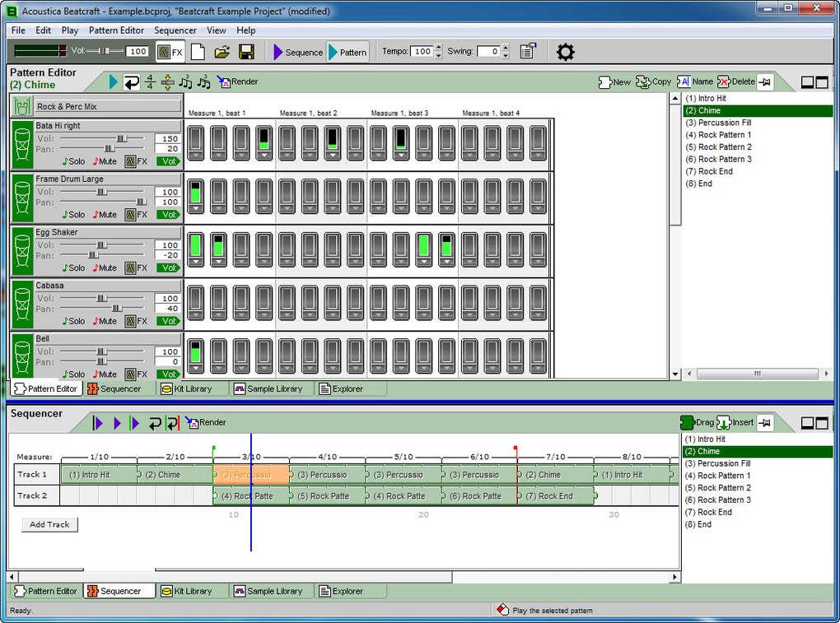This screenshot has height=623, width=840.
Task: Increase the Swing value with stepper arrow
Action: 506,48
